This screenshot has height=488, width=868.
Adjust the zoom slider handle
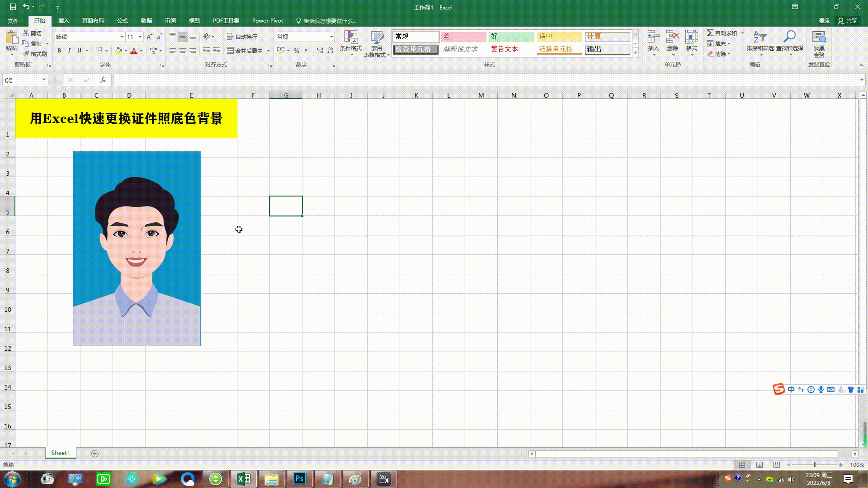pyautogui.click(x=815, y=465)
